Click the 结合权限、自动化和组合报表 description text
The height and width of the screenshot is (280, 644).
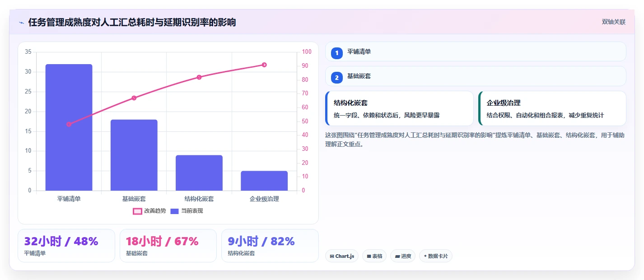[x=545, y=116]
